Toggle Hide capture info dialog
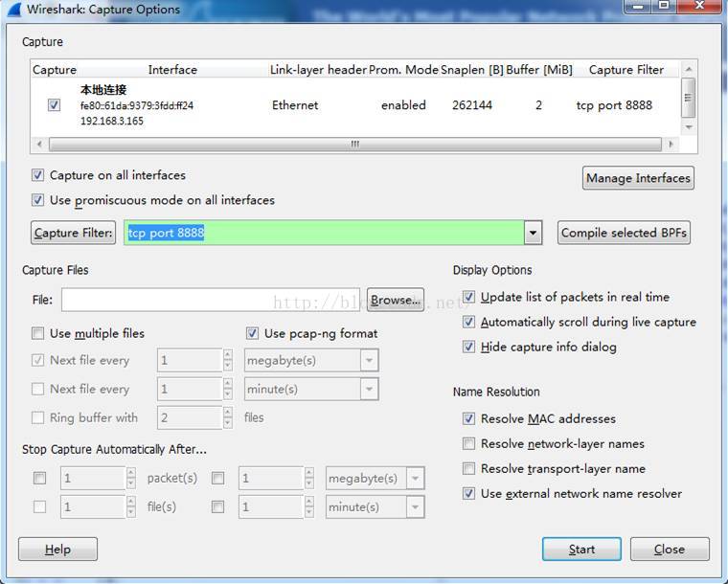The height and width of the screenshot is (584, 728). click(x=469, y=347)
